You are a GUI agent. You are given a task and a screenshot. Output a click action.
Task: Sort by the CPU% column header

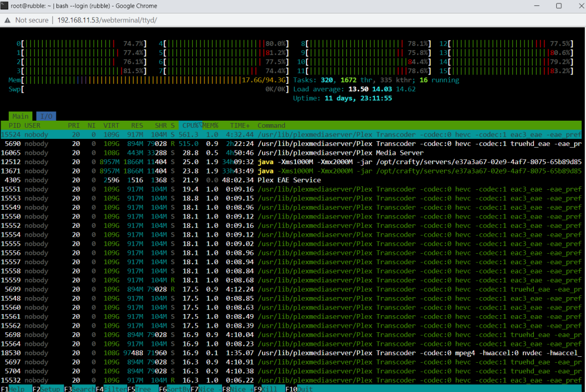[190, 125]
